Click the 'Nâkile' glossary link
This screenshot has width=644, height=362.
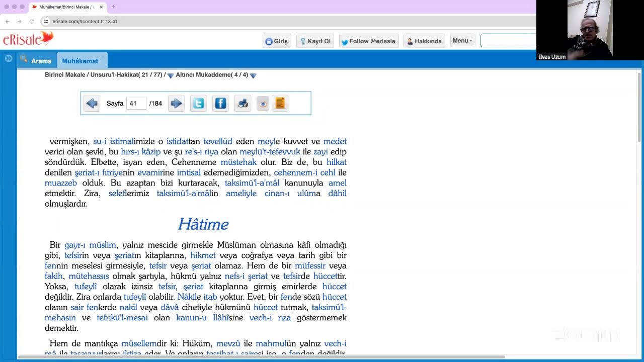coord(189,297)
